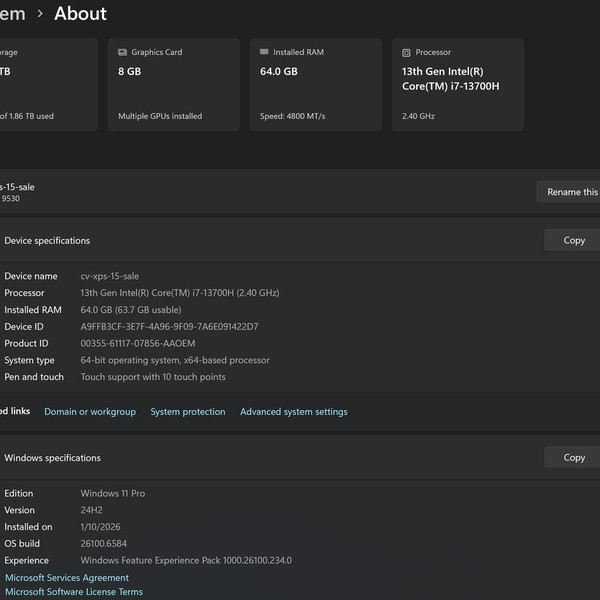Open the Installed RAM 64.0 GB card
Image resolution: width=600 pixels, height=600 pixels.
coord(316,85)
